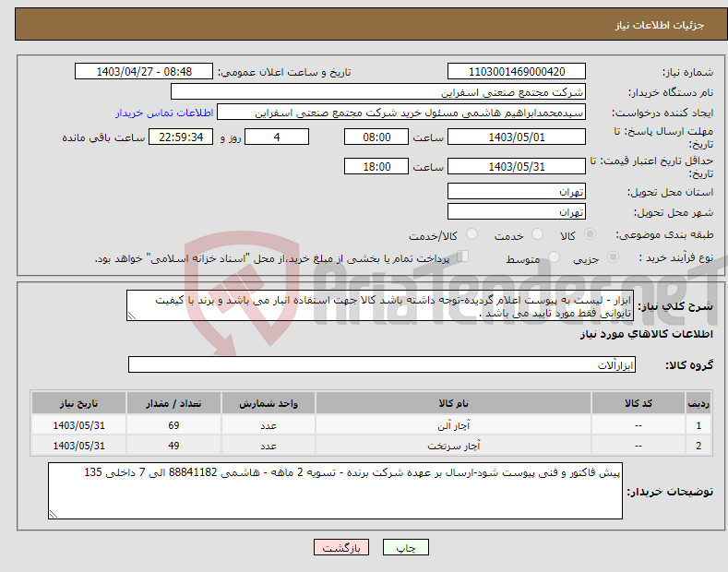Image resolution: width=728 pixels, height=572 pixels.
Task: Click the quantity cell showing 69
Action: [x=173, y=425]
